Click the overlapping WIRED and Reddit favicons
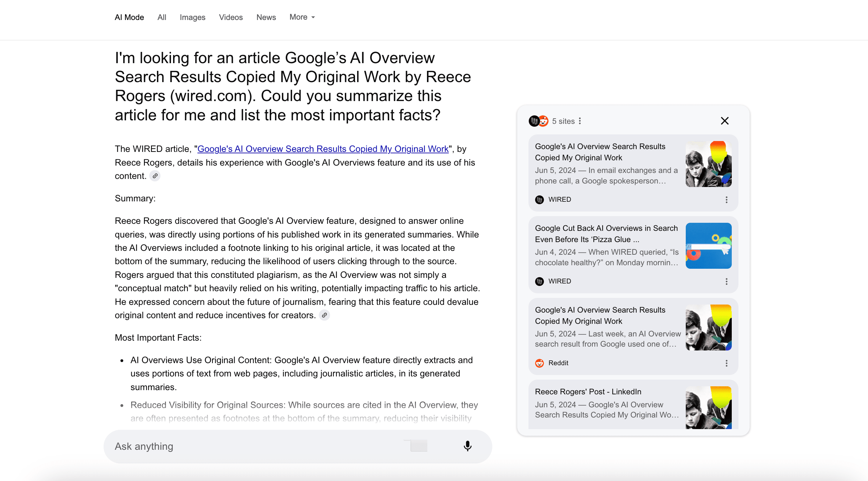Screen dimensions: 868x481 (x=539, y=121)
